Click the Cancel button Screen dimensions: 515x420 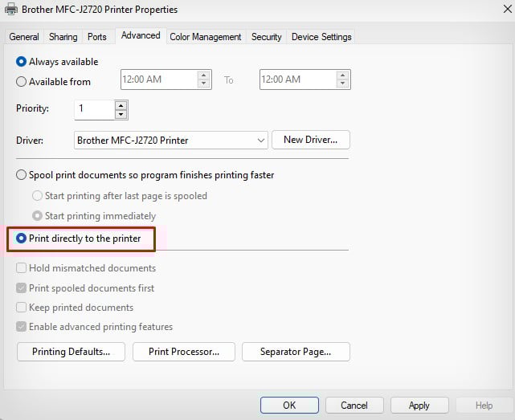354,406
